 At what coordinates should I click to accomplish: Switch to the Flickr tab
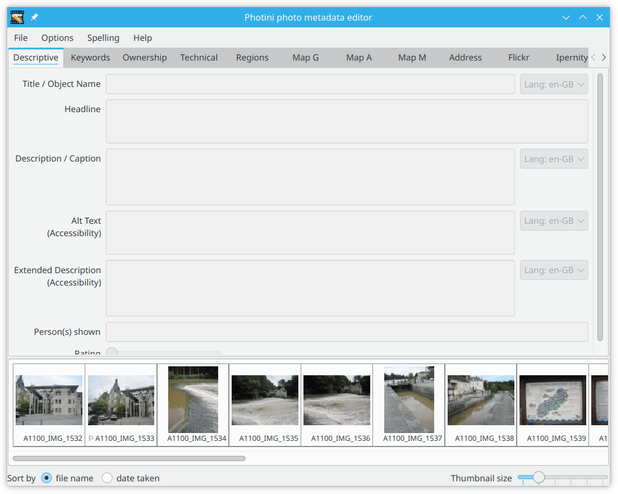coord(518,58)
